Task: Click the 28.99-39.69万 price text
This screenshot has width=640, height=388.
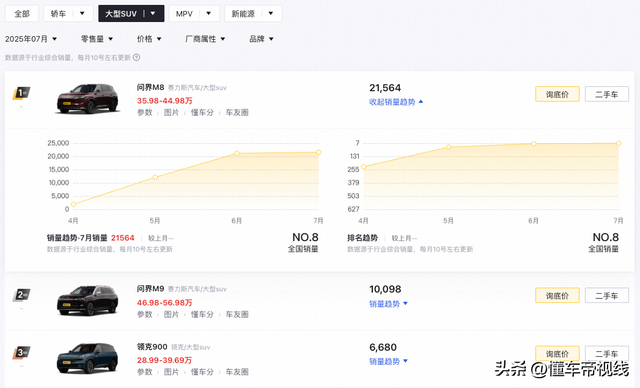Action: pyautogui.click(x=164, y=360)
